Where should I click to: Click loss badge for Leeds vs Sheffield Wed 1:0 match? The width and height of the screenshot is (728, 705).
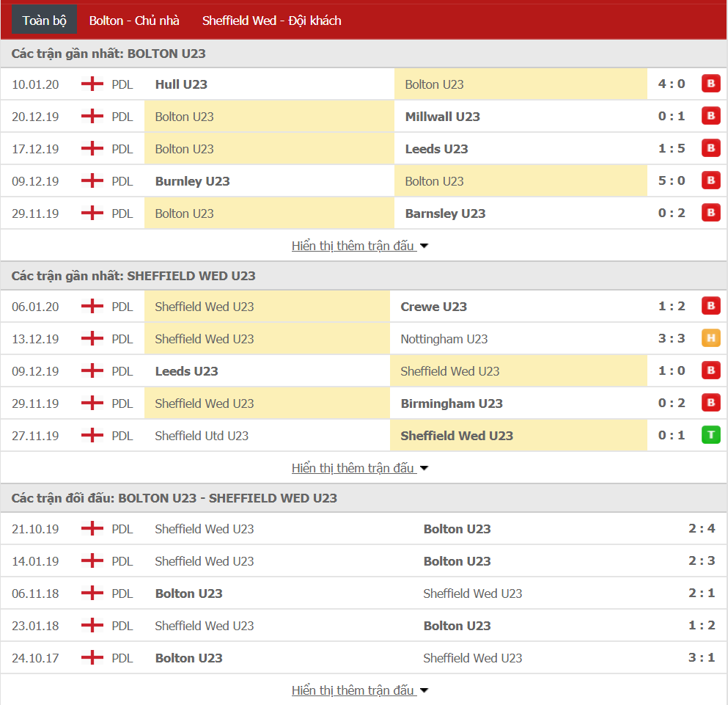coord(711,370)
